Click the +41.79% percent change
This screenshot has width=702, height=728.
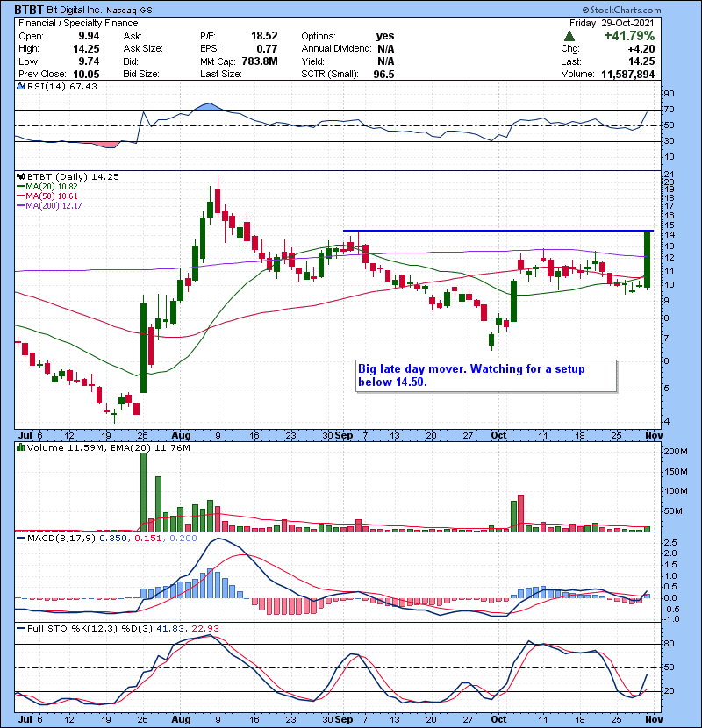[629, 36]
